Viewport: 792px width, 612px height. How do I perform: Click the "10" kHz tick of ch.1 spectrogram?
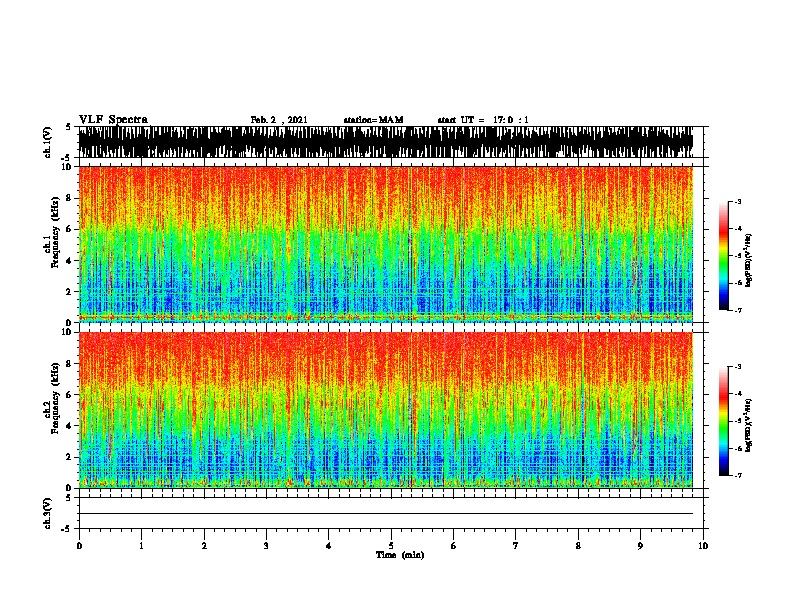point(68,167)
